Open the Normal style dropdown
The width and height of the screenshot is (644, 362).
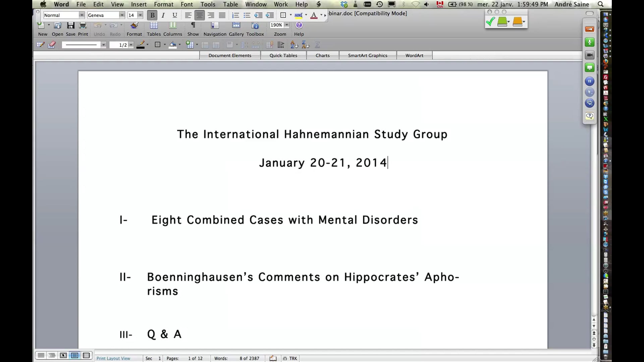(82, 15)
